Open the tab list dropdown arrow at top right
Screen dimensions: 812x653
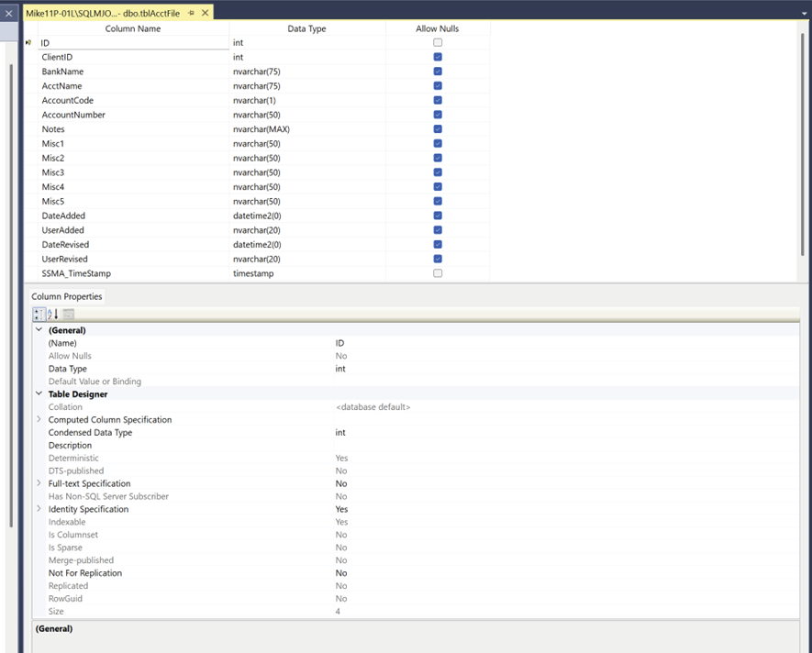click(x=805, y=14)
